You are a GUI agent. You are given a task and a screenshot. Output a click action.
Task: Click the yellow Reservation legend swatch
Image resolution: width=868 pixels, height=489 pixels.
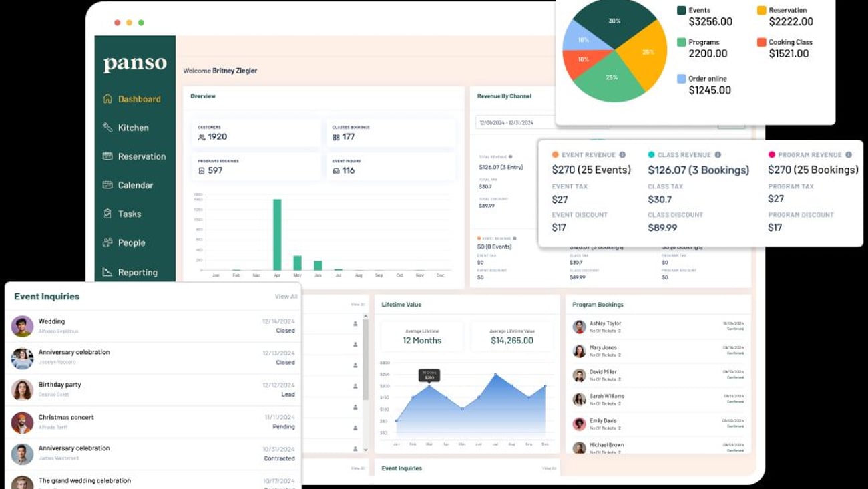tap(761, 11)
